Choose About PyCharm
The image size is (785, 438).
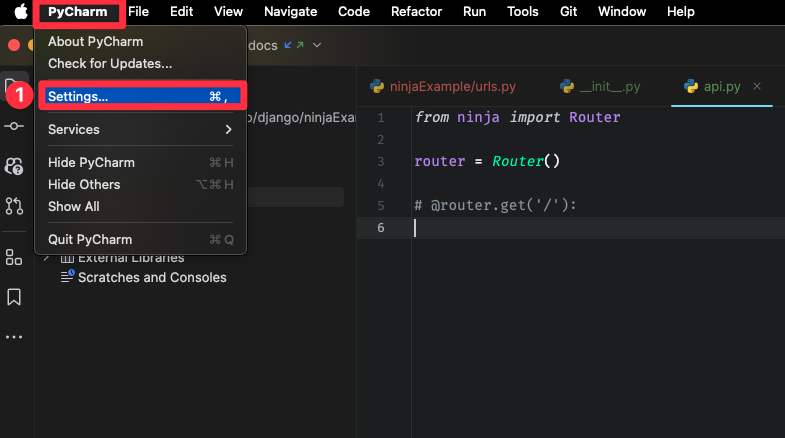pyautogui.click(x=141, y=42)
